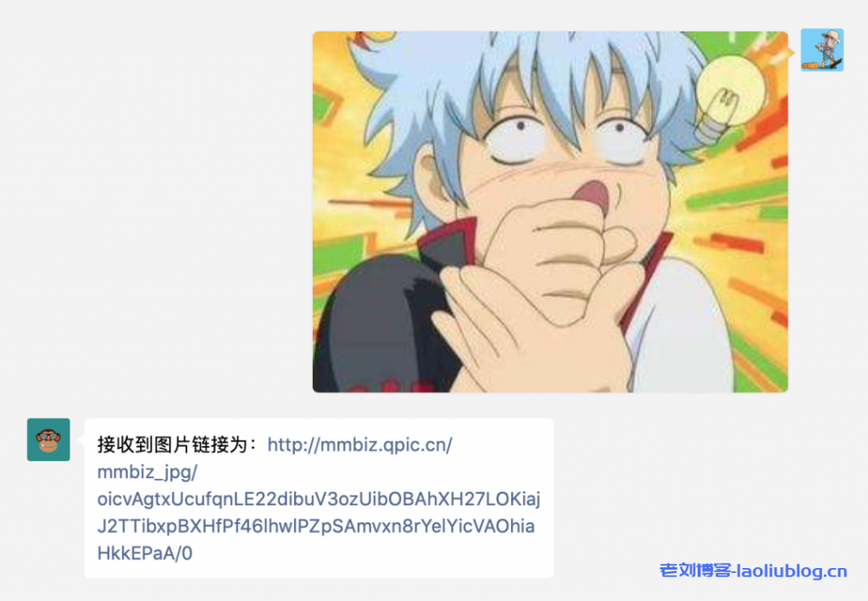
Task: Click the link line starting with oicvAgtxUcufqn
Action: click(x=319, y=499)
